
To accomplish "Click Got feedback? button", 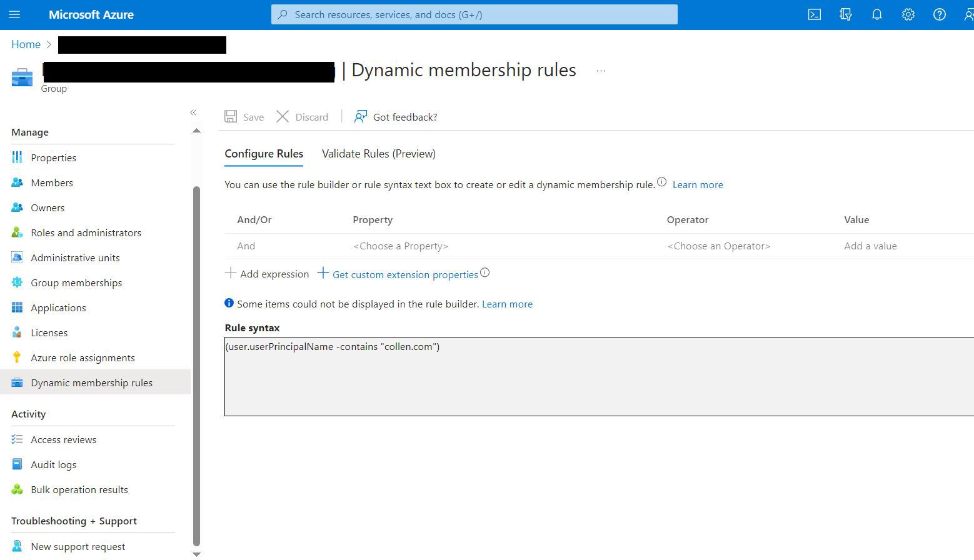I will click(x=396, y=117).
